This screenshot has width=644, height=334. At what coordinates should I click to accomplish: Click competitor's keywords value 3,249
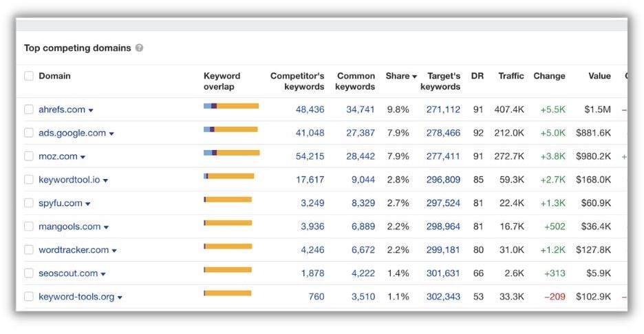312,203
